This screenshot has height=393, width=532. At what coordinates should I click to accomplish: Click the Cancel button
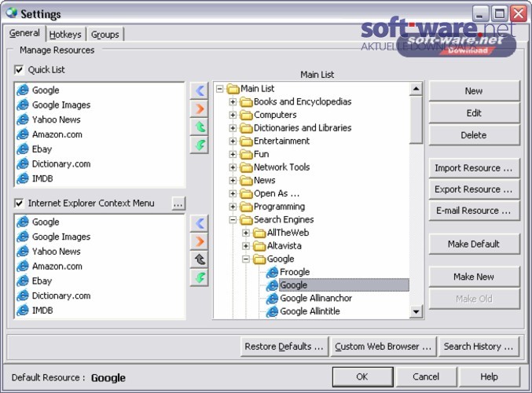coord(426,376)
